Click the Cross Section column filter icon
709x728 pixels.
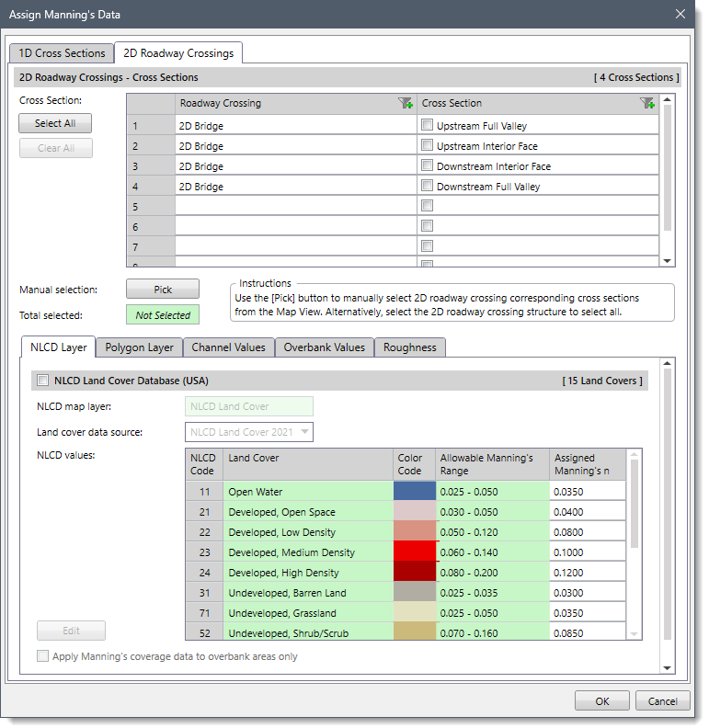point(647,104)
